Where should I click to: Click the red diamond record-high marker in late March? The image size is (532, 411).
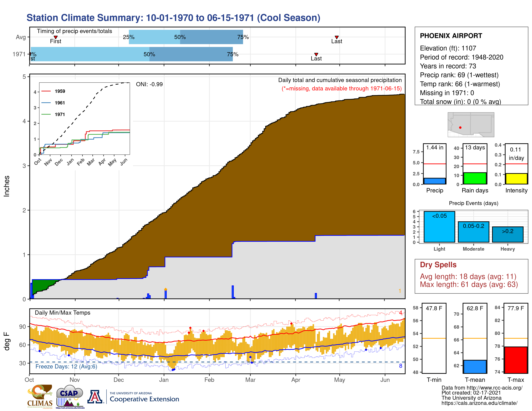pyautogui.click(x=291, y=324)
